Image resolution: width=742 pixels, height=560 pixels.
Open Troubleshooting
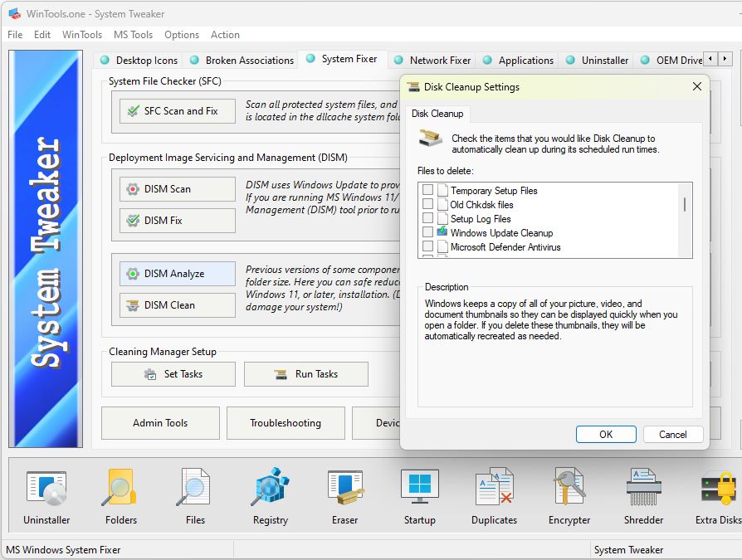(x=286, y=423)
